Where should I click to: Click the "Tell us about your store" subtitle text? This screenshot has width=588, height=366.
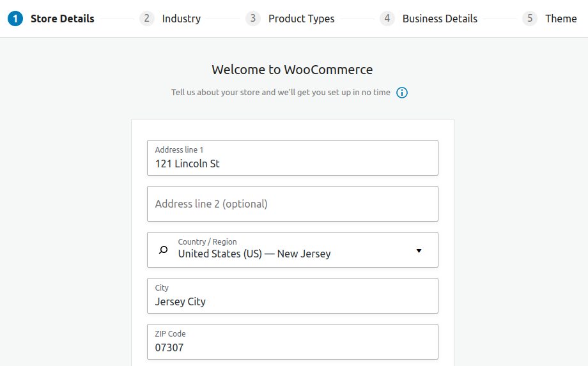click(281, 93)
